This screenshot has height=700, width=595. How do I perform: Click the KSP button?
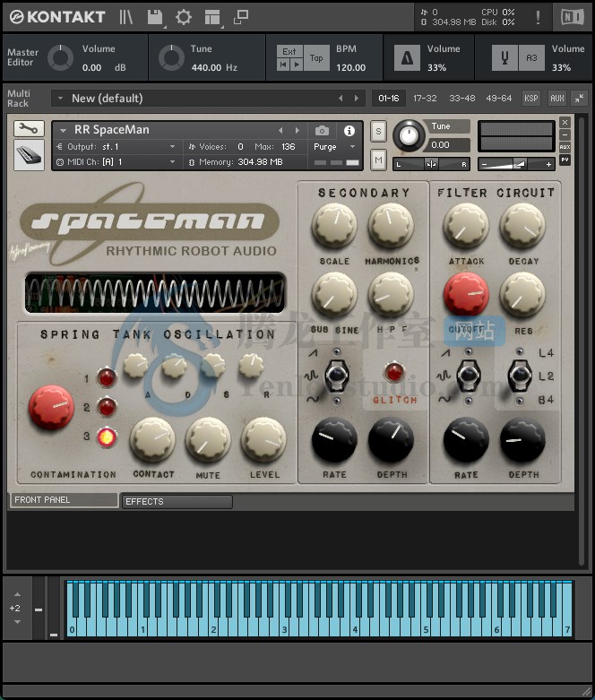coord(530,99)
